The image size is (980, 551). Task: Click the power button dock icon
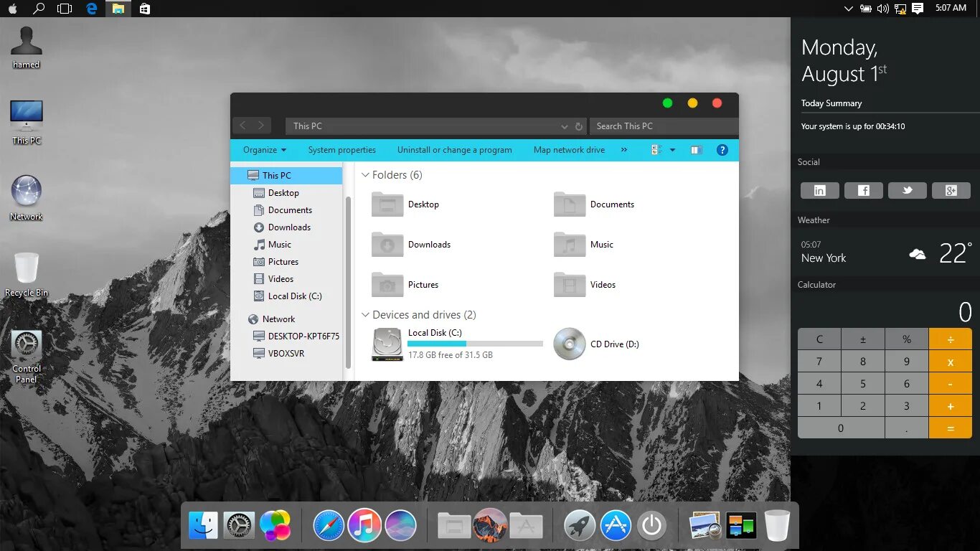coord(651,526)
